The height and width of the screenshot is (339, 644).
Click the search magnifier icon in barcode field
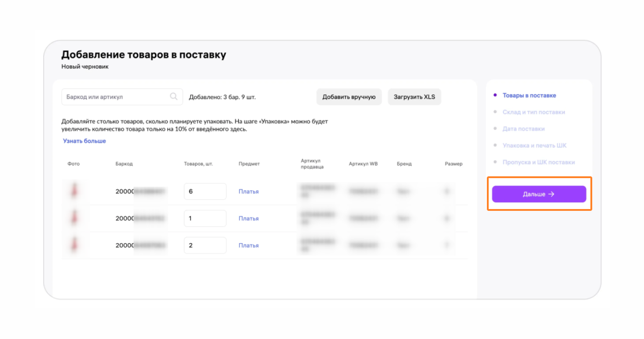point(173,96)
